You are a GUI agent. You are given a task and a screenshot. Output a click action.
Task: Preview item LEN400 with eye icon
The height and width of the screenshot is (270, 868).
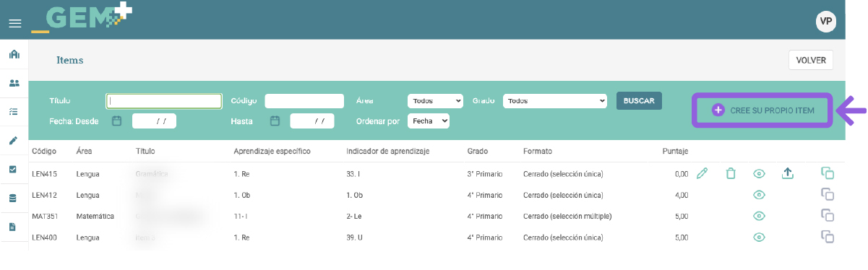pos(759,237)
